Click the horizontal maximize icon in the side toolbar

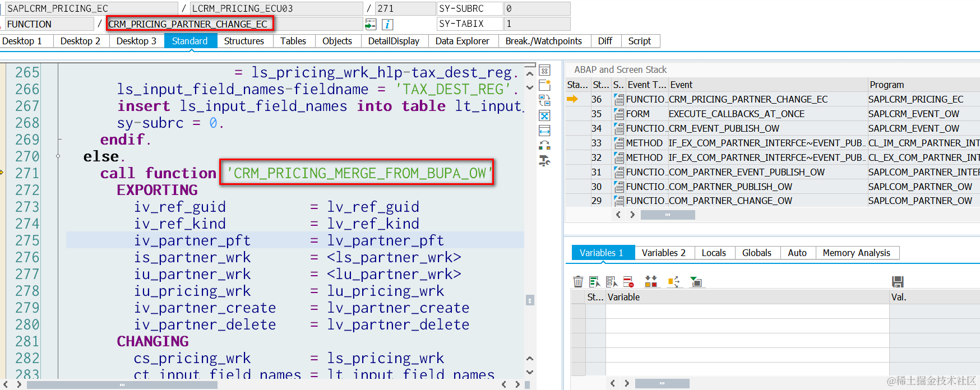[x=544, y=131]
